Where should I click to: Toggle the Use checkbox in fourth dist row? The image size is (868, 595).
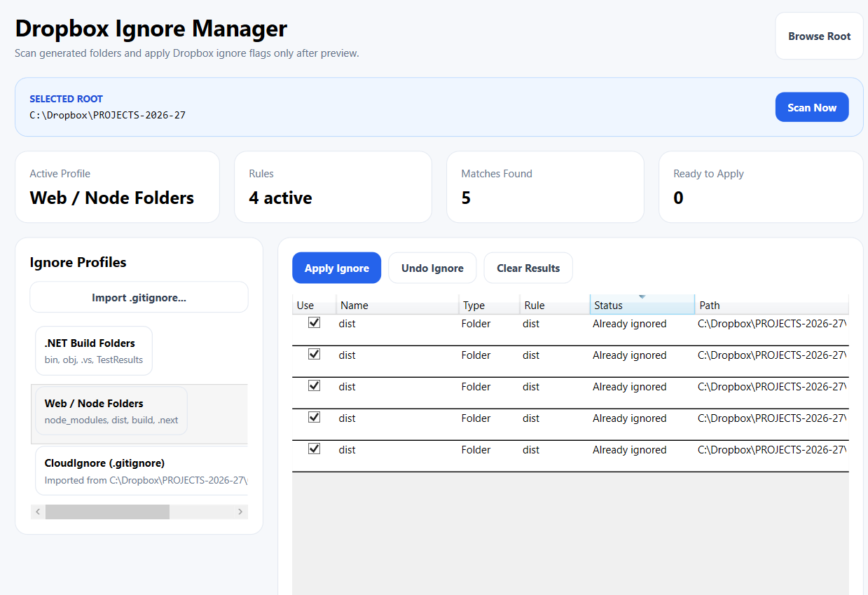pyautogui.click(x=314, y=418)
